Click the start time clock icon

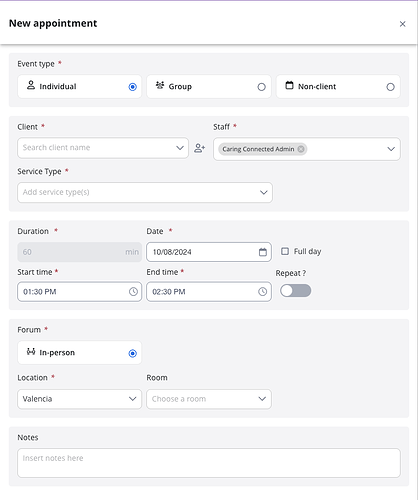133,292
